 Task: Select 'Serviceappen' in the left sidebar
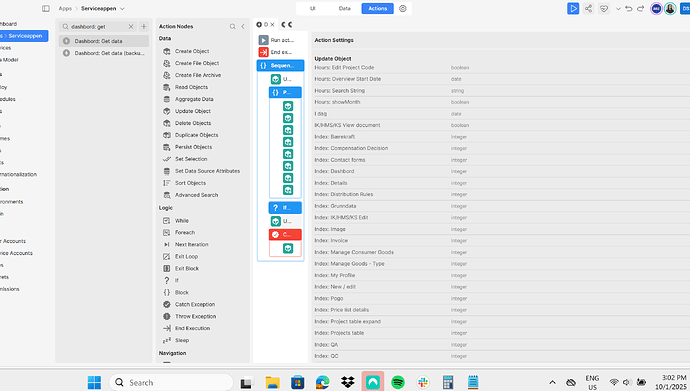point(24,36)
